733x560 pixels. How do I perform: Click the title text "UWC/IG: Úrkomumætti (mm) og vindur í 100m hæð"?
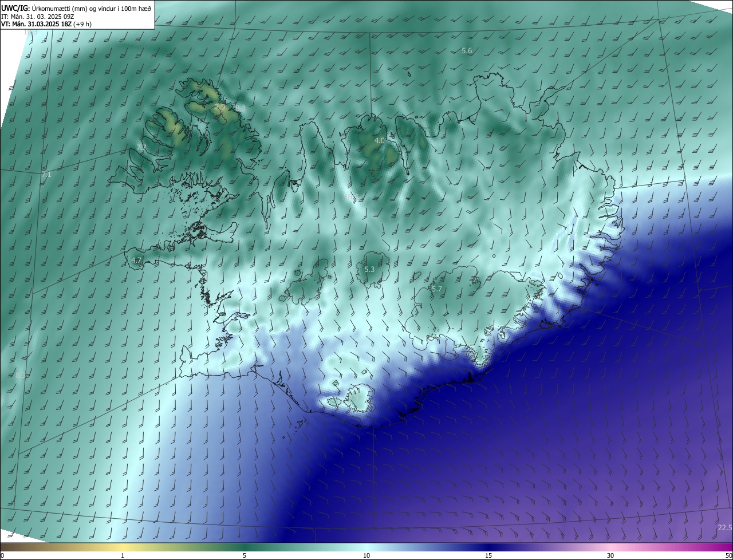tap(76, 7)
